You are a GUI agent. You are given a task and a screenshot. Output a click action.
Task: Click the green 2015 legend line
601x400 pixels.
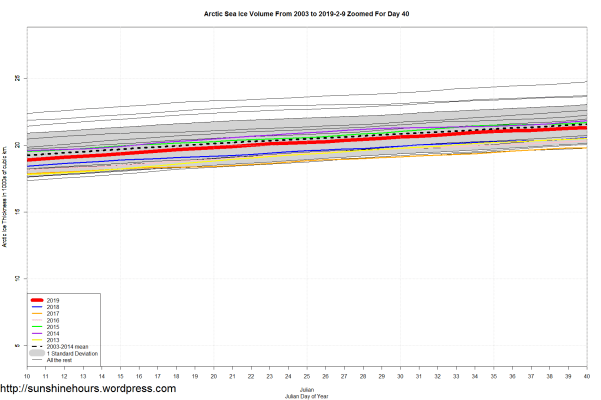coord(38,328)
